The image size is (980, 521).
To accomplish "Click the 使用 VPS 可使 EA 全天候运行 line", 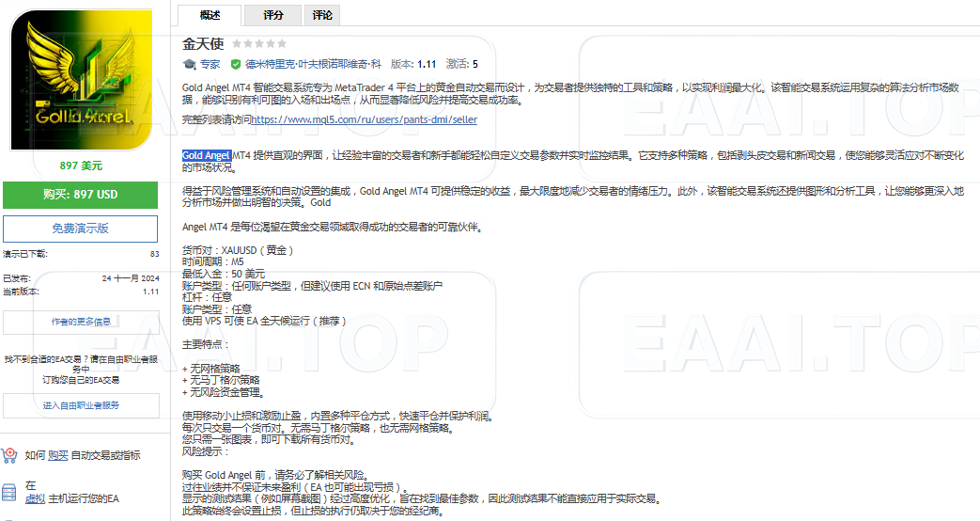I will (264, 321).
